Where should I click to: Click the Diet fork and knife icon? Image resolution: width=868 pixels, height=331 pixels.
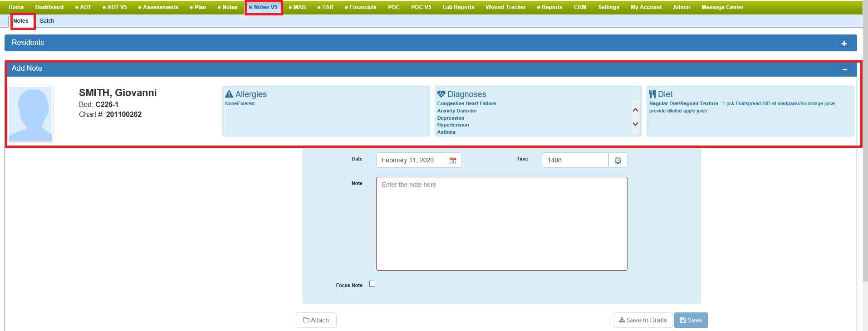tap(652, 94)
